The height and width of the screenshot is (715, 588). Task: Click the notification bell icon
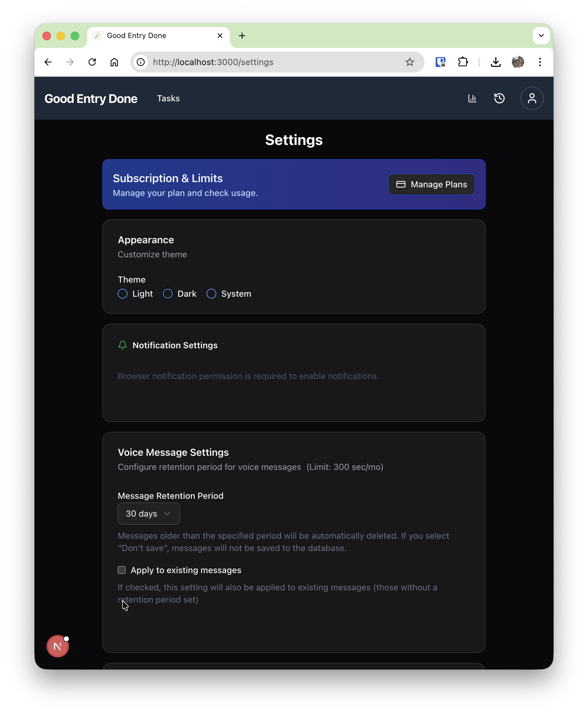122,345
